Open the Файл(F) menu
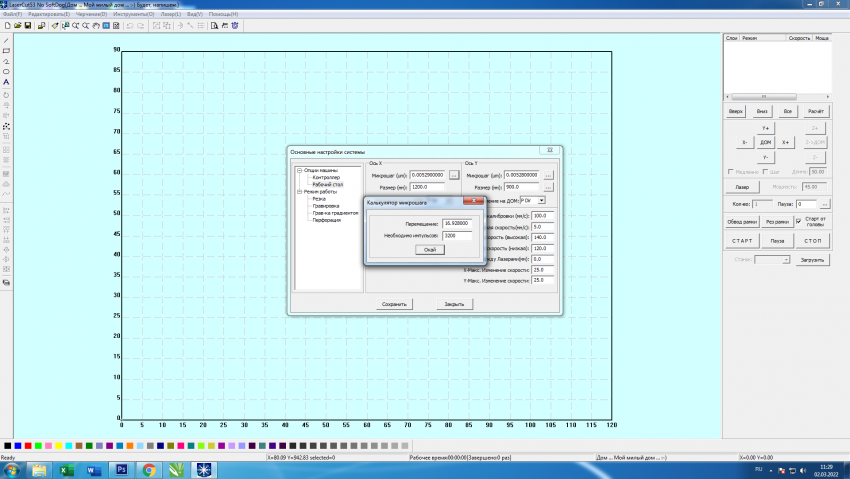Image resolution: width=850 pixels, height=479 pixels. 12,14
